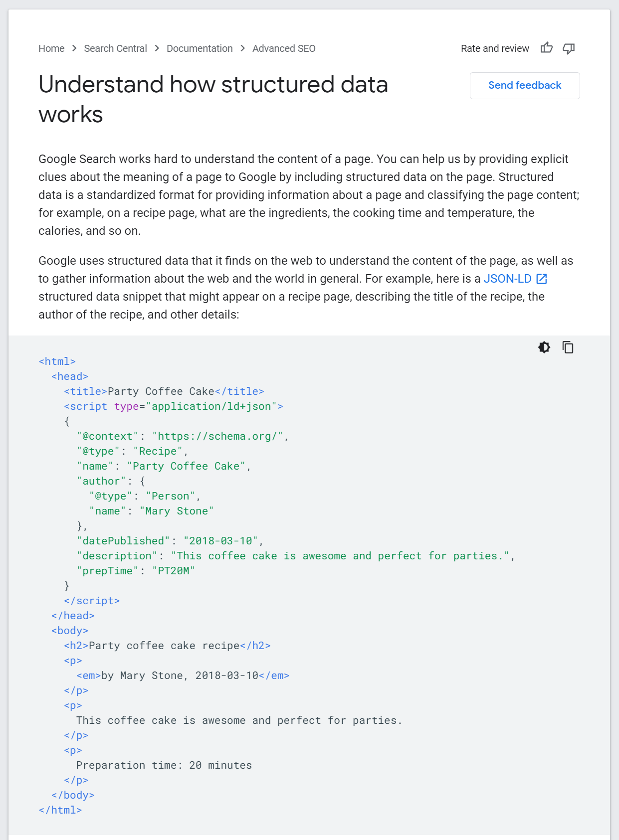Click the "name": "Party Coffee Cake" line
Screen dimensions: 619x840
tap(164, 466)
